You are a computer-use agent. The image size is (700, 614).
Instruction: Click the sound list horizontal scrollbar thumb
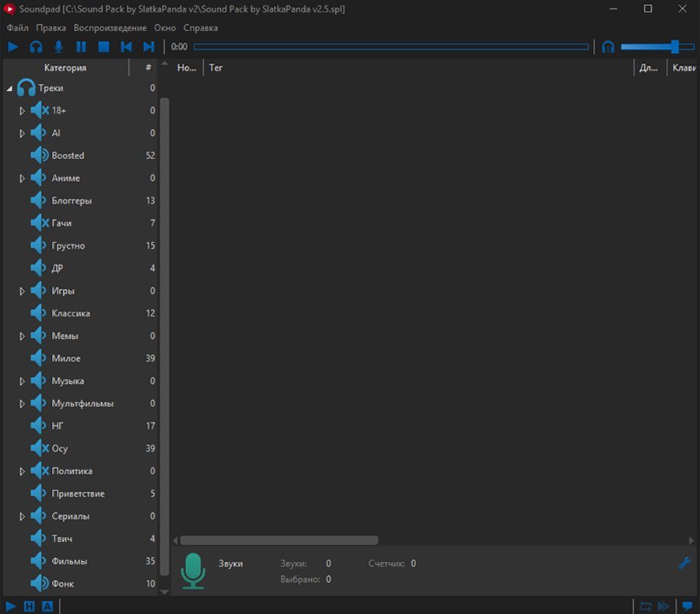[279, 540]
